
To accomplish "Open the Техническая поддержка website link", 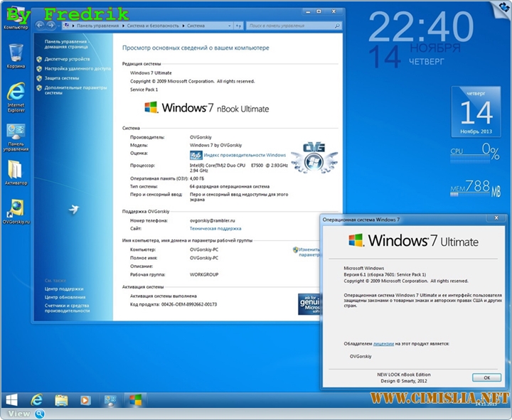I will pyautogui.click(x=215, y=229).
